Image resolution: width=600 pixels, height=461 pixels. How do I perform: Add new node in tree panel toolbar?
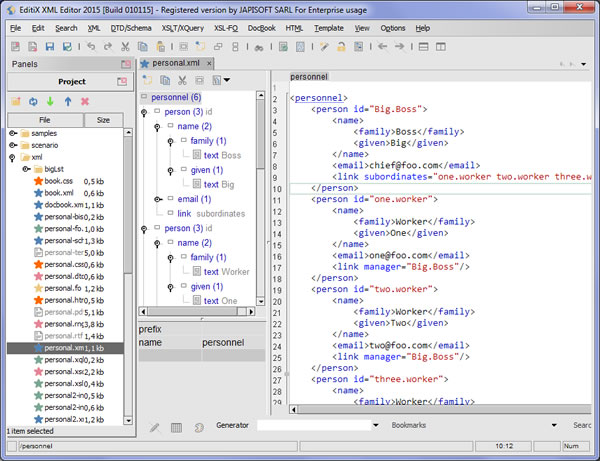pos(147,80)
